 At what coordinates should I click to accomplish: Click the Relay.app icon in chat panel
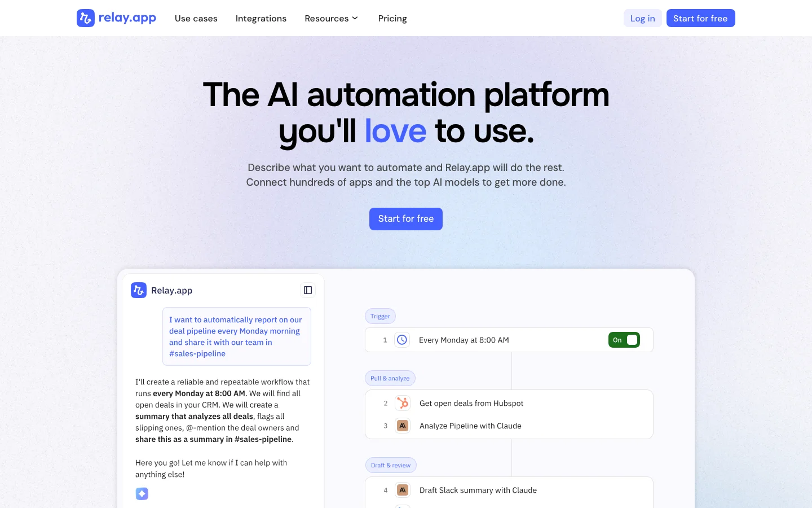(x=139, y=290)
